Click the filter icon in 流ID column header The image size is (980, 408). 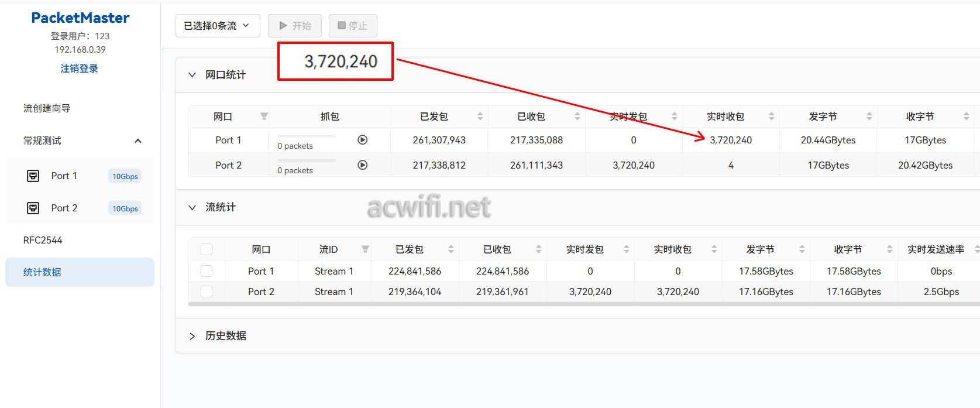tap(365, 249)
